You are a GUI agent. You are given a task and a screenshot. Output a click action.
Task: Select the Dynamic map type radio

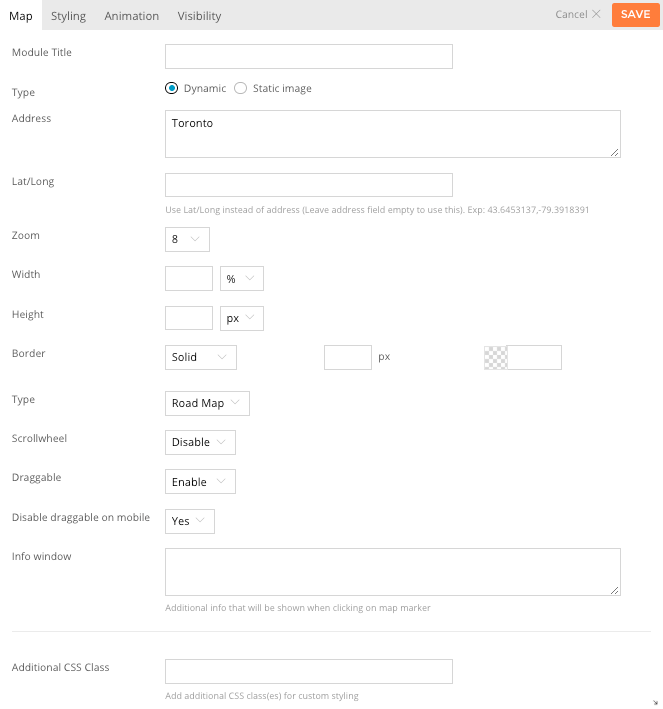[x=171, y=88]
